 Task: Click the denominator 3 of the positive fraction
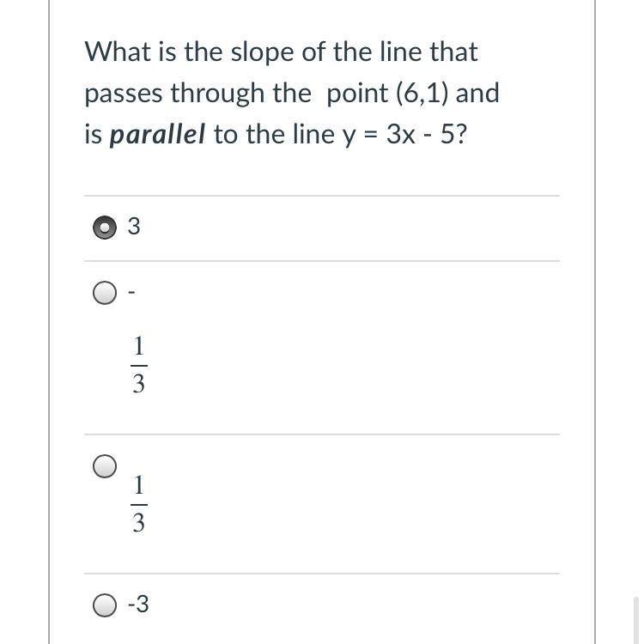coord(139,522)
